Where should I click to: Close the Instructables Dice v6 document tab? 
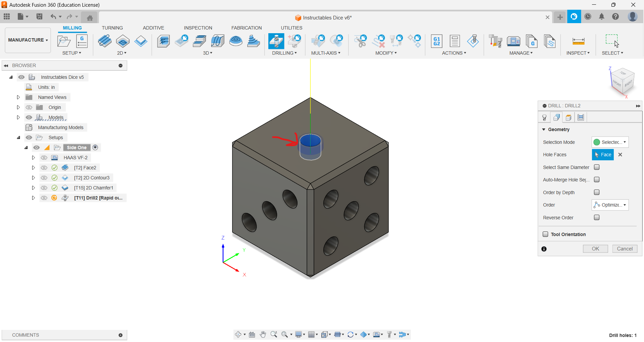547,17
